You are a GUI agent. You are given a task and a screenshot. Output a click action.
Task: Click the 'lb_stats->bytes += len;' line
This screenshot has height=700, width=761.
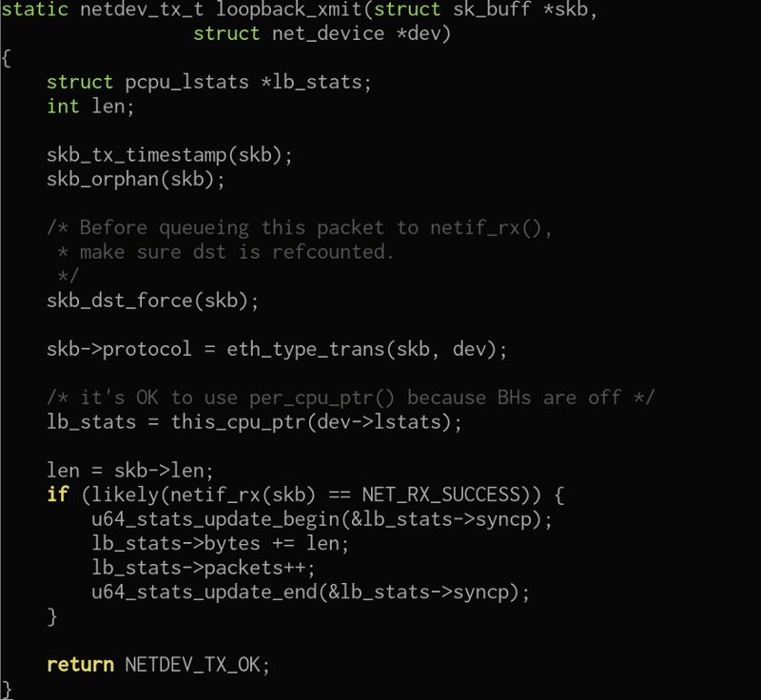point(221,543)
